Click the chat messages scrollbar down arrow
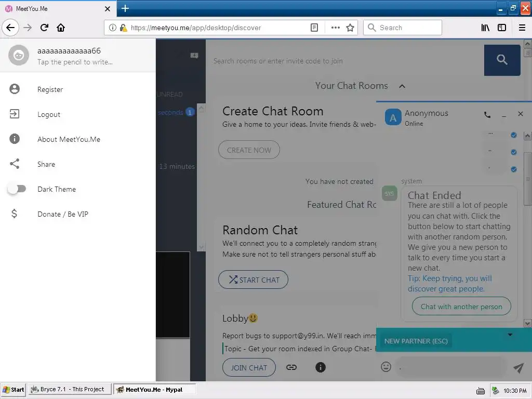Viewport: 532px width, 399px height. pos(528,323)
